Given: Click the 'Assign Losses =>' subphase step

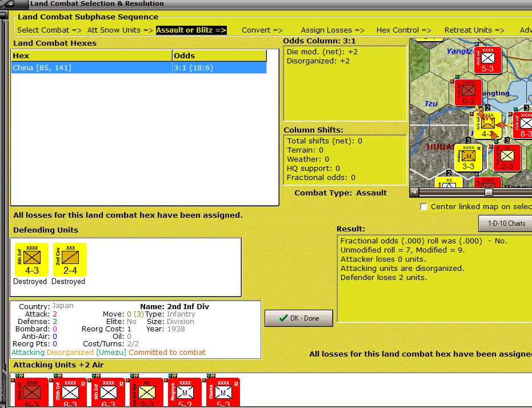Looking at the screenshot, I should pyautogui.click(x=333, y=30).
